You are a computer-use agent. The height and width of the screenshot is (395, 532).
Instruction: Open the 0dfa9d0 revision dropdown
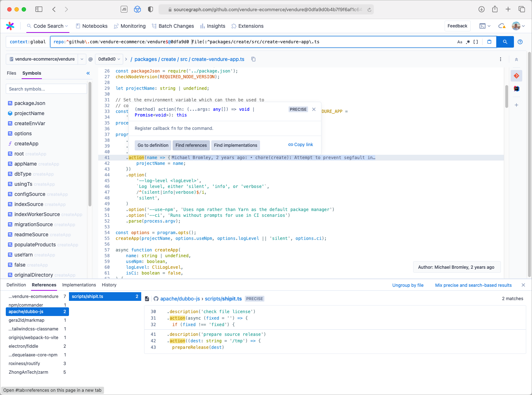coord(109,59)
